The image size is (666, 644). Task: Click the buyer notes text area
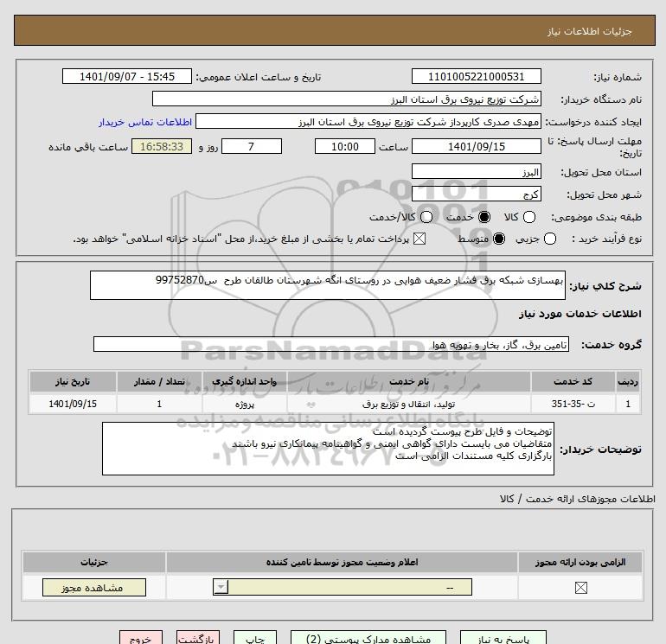(x=328, y=449)
